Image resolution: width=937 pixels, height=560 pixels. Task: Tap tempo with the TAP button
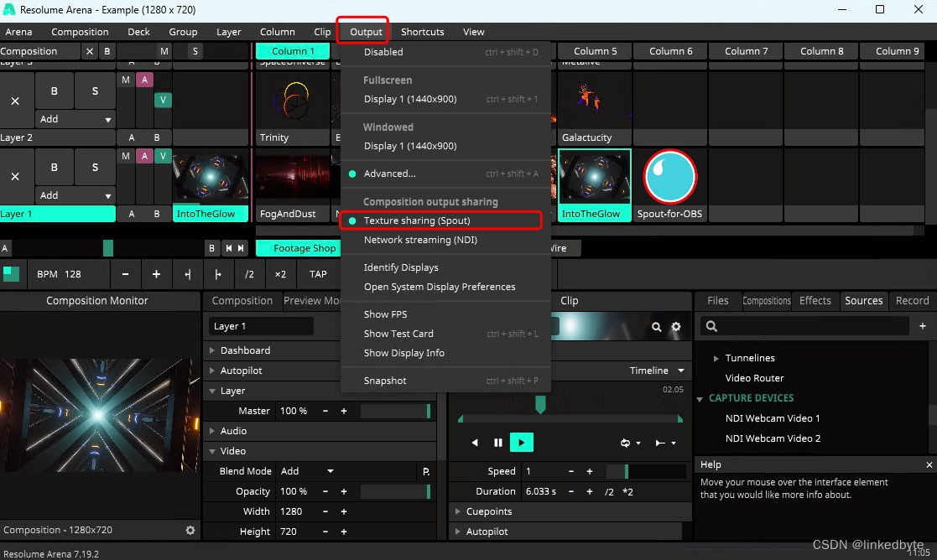318,274
